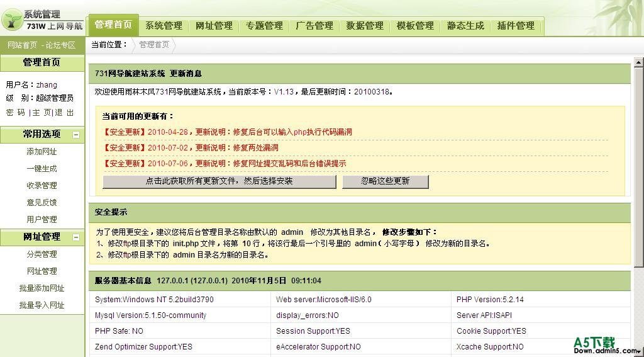Open the 网址管理 top tab

[214, 26]
